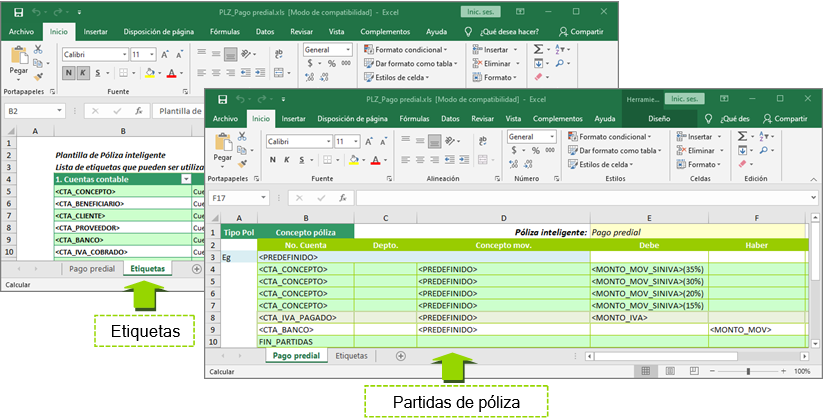Click Inic. ses. button in back window
Viewport: 824px width, 419px height.
pos(480,12)
